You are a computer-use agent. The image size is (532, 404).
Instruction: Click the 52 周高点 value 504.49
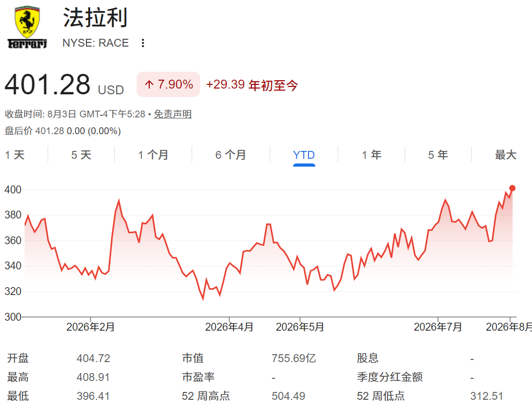click(x=289, y=396)
